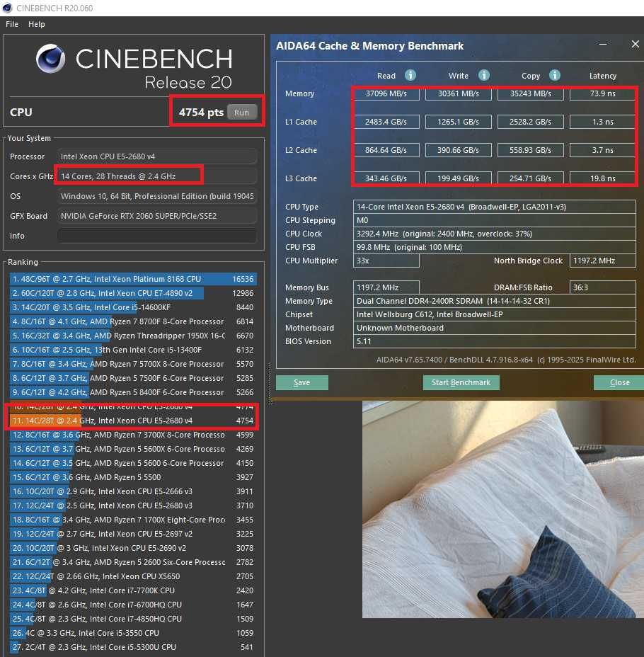Click Memory Write value 30361 MB/s
Screen dimensions: 644x657
click(x=459, y=93)
